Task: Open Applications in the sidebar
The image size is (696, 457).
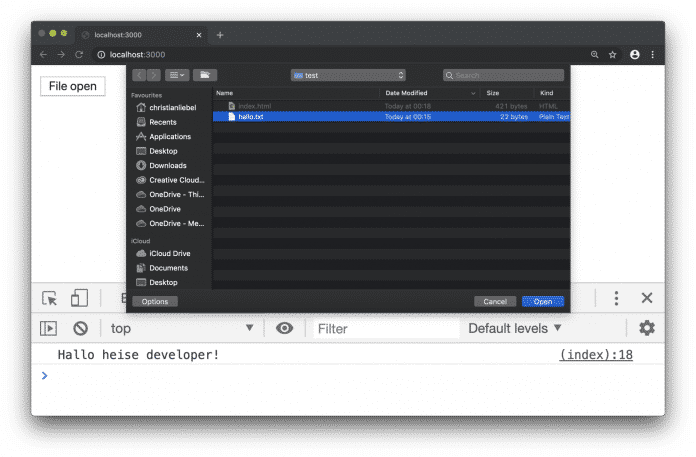Action: point(164,137)
